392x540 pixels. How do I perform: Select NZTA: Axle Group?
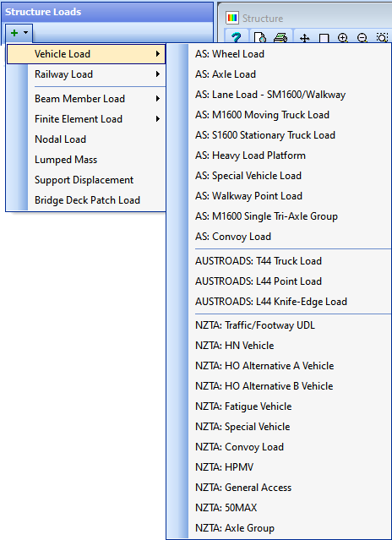coord(279,528)
